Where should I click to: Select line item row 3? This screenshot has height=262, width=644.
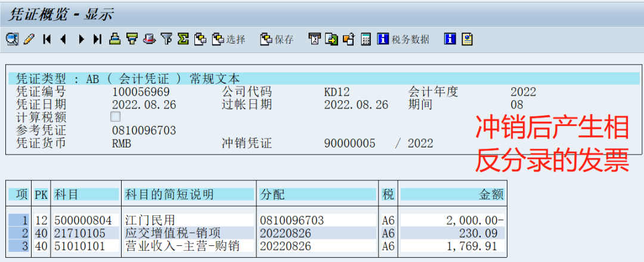pyautogui.click(x=19, y=246)
